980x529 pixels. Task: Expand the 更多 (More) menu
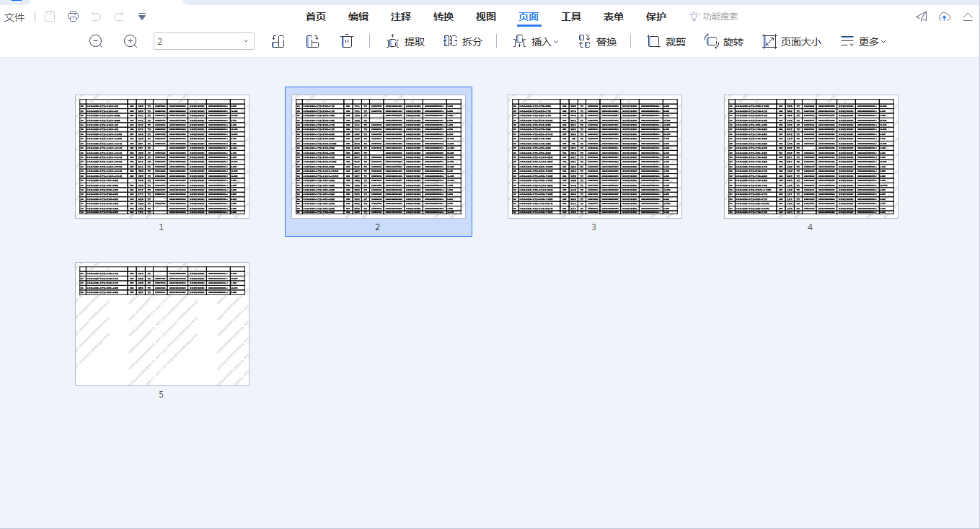863,42
